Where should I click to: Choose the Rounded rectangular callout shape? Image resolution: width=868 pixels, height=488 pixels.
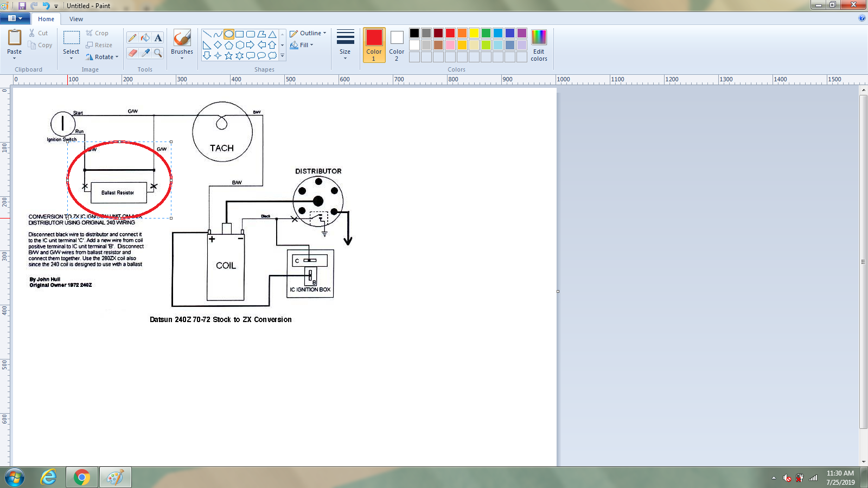tap(250, 55)
